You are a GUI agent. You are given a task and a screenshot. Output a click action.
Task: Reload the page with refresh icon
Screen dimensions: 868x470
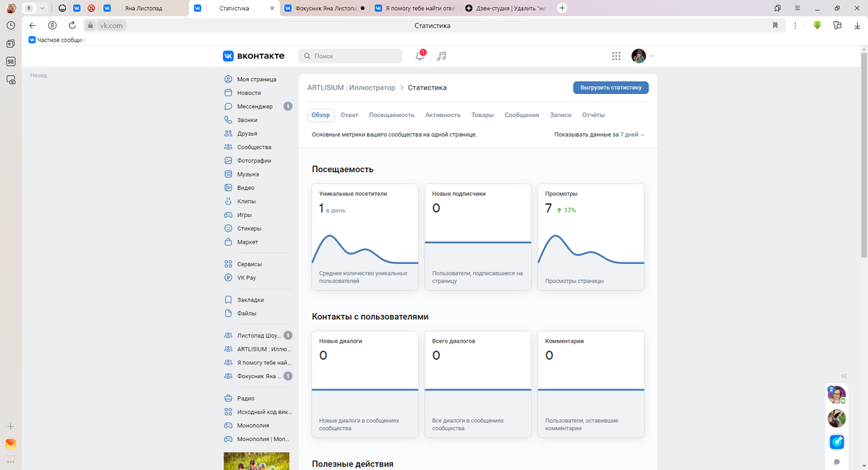point(72,25)
